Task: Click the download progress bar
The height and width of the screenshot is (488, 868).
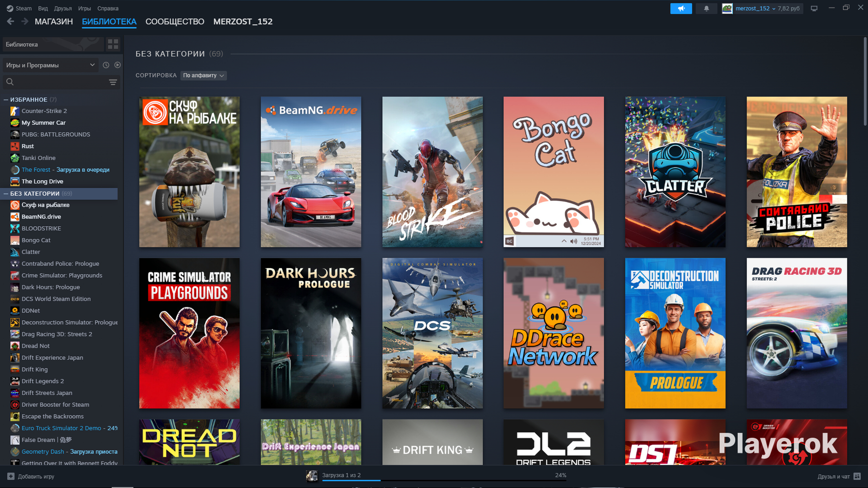Action: [444, 481]
